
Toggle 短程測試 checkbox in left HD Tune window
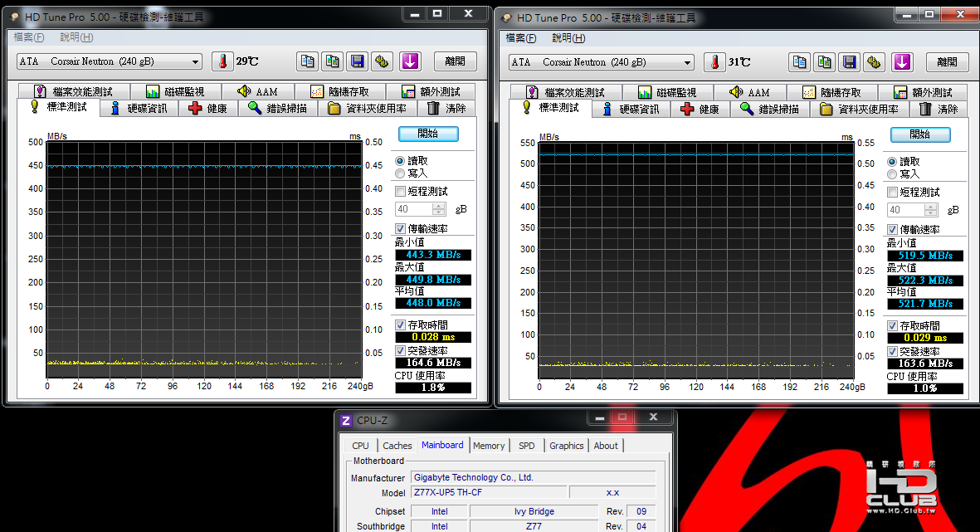coord(401,191)
